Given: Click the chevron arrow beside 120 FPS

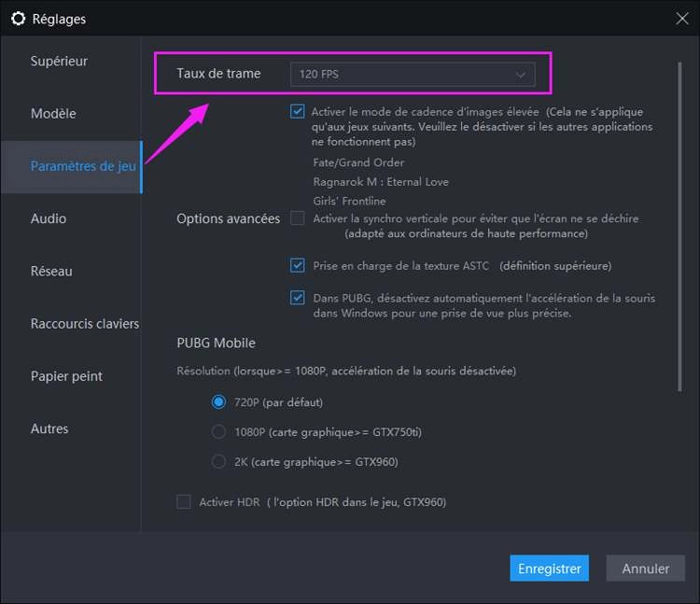Looking at the screenshot, I should pyautogui.click(x=521, y=74).
